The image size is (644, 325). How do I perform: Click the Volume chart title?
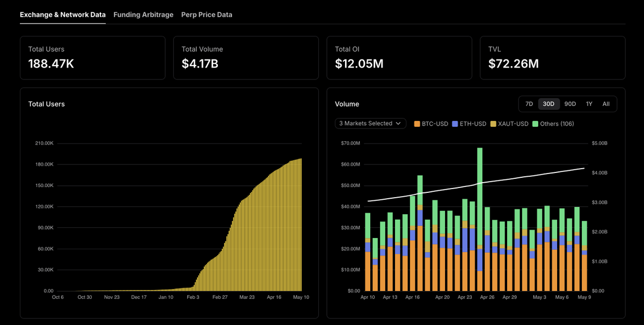(347, 104)
